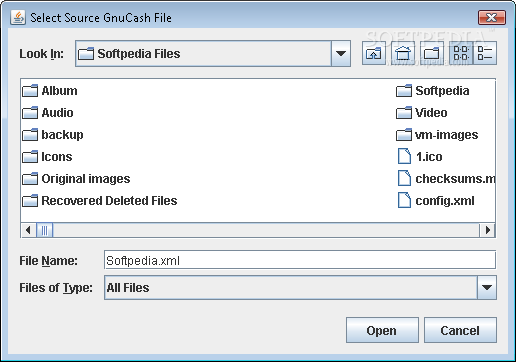Click the Up One Level icon
This screenshot has width=516, height=362.
pos(374,53)
